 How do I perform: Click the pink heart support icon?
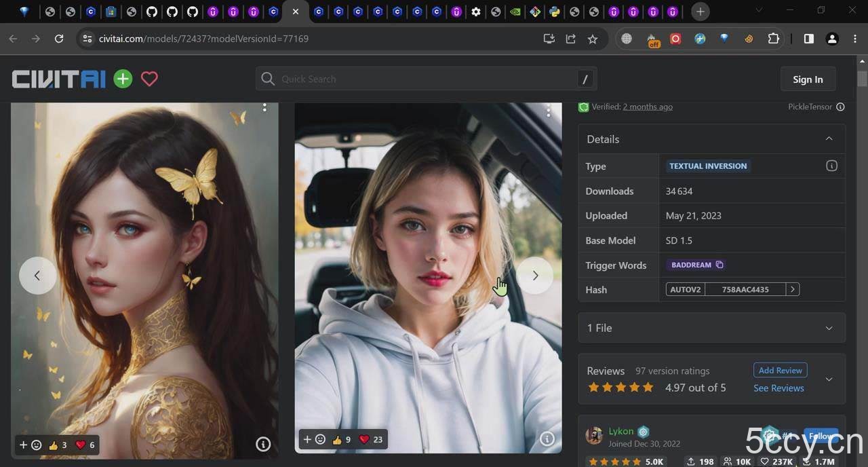click(149, 79)
